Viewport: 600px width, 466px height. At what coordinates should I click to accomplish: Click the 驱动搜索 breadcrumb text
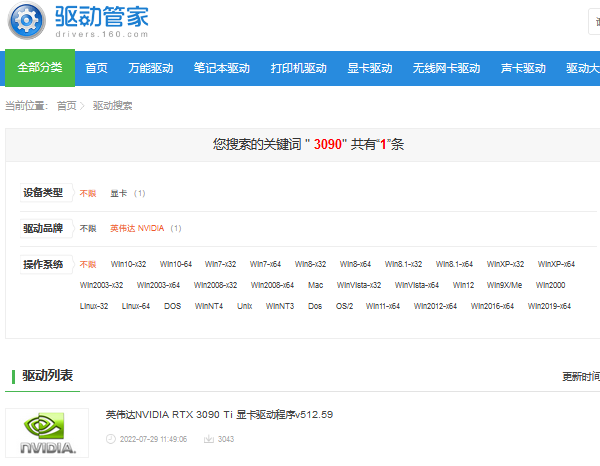pyautogui.click(x=112, y=106)
